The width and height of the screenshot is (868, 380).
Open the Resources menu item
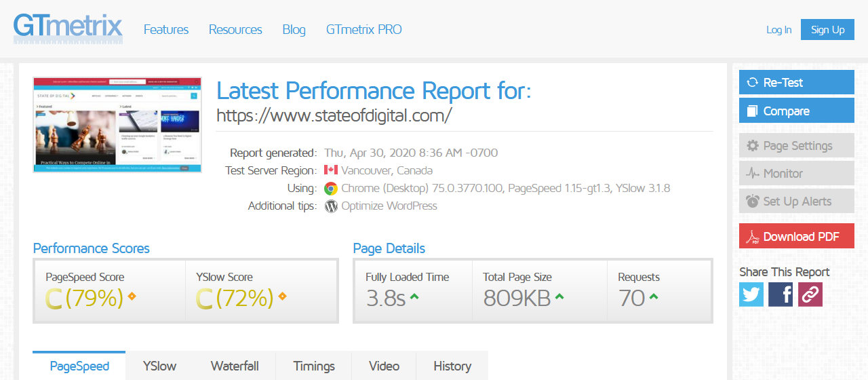pos(235,30)
